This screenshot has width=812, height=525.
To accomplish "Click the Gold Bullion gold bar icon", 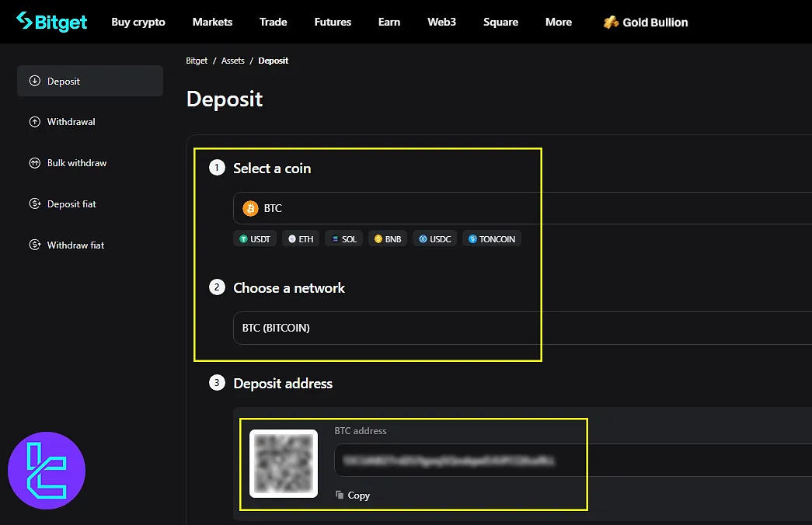I will [x=611, y=23].
